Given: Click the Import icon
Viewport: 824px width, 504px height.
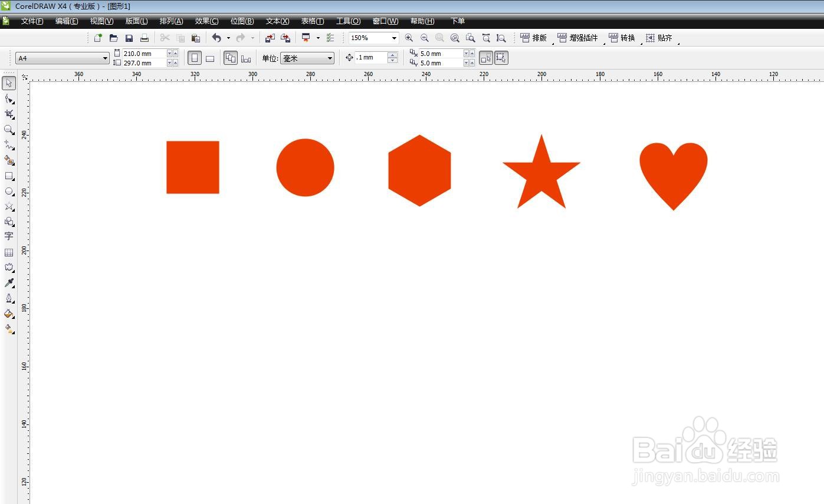Looking at the screenshot, I should click(x=270, y=38).
